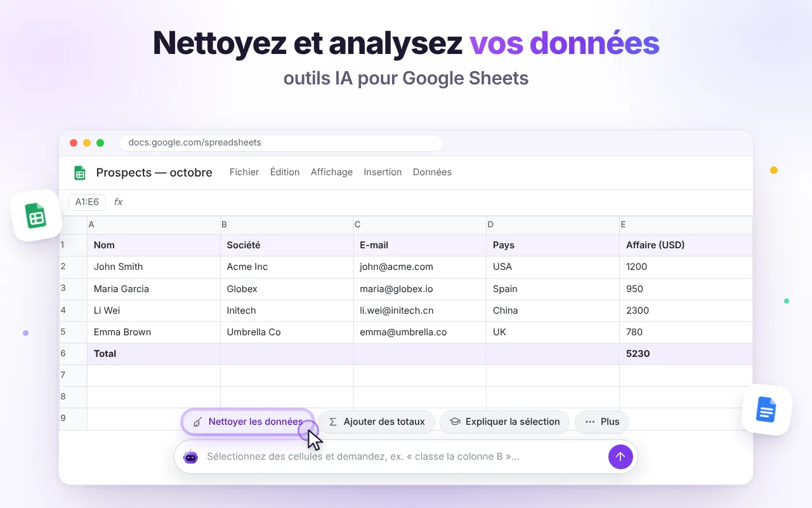The image size is (812, 508).
Task: Click the A1:E6 cell range box
Action: 87,202
